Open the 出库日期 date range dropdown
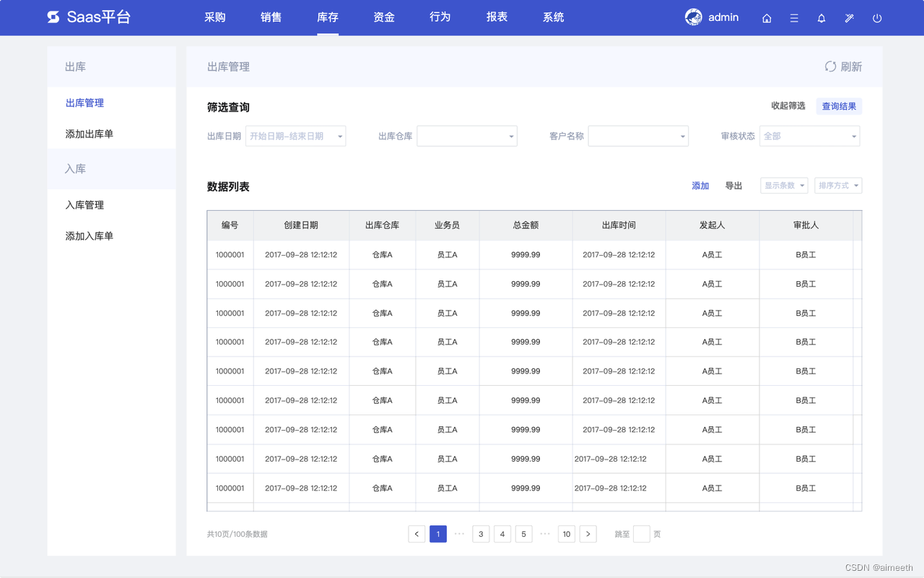 point(295,136)
